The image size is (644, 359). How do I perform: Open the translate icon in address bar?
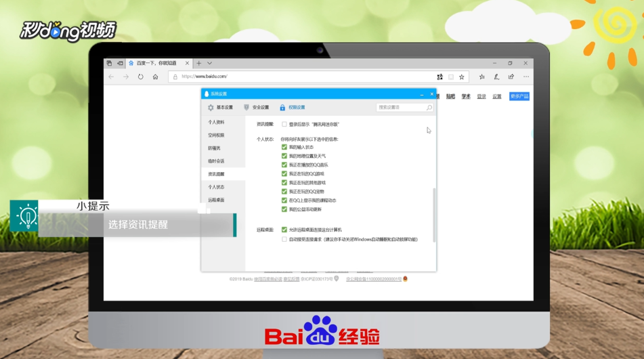pos(440,77)
